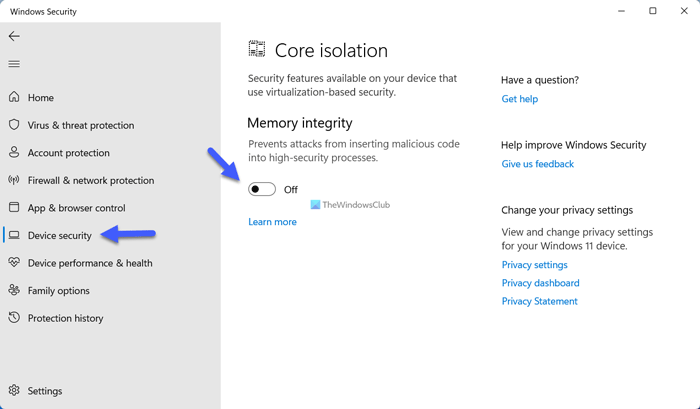Open the Privacy settings link
The height and width of the screenshot is (409, 700).
tap(534, 265)
